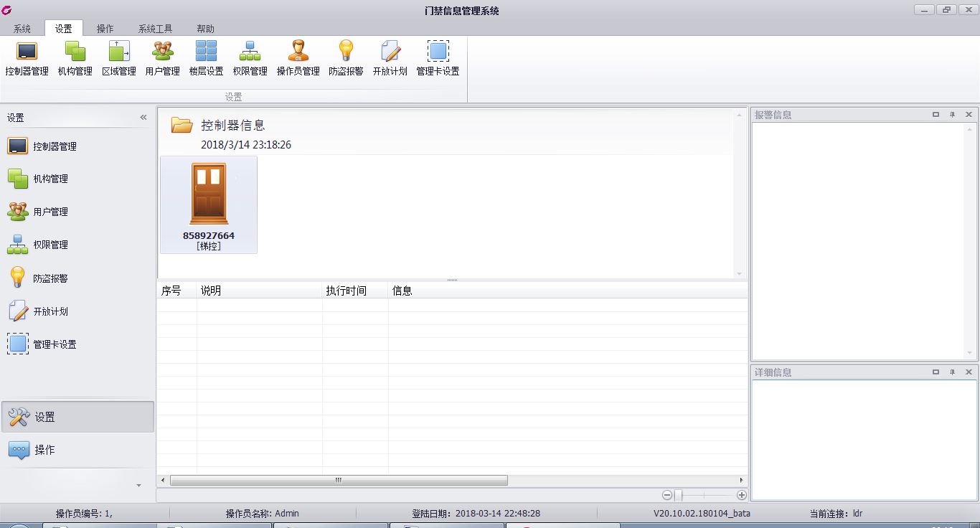Open the 系统工具 ribbon tab
The width and height of the screenshot is (980, 528).
pos(155,29)
